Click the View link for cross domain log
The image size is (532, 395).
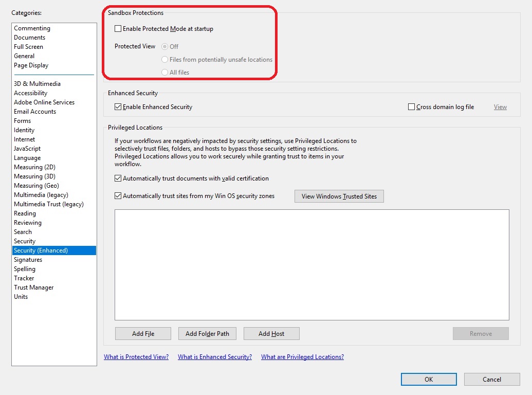point(499,106)
